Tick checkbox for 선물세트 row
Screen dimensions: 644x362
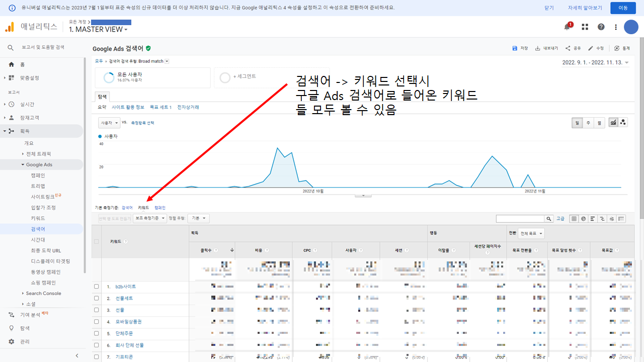97,298
